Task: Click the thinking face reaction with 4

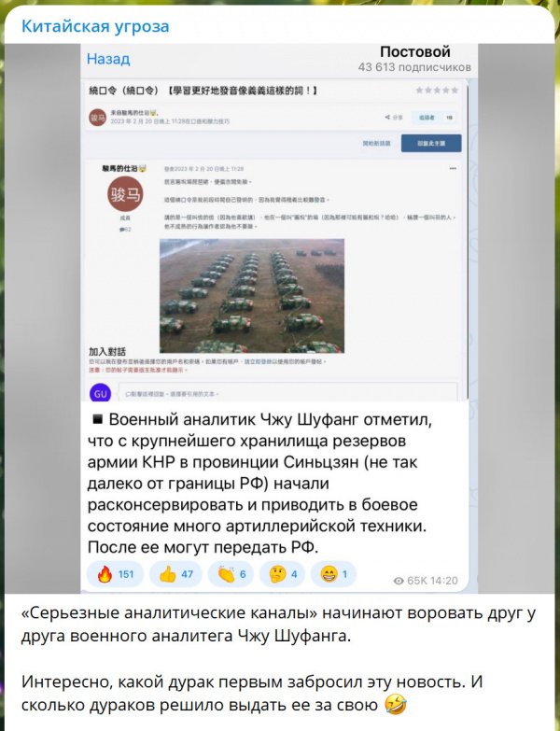Action: (x=282, y=574)
